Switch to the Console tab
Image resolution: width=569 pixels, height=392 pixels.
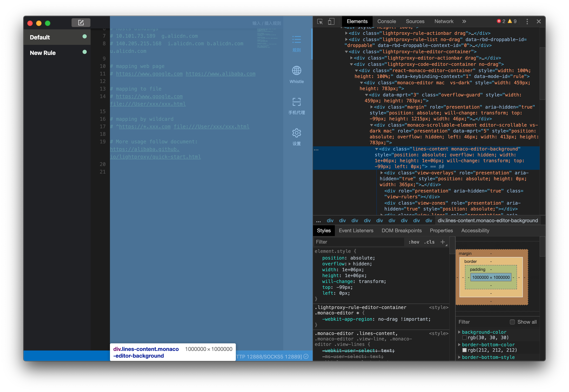pos(386,22)
